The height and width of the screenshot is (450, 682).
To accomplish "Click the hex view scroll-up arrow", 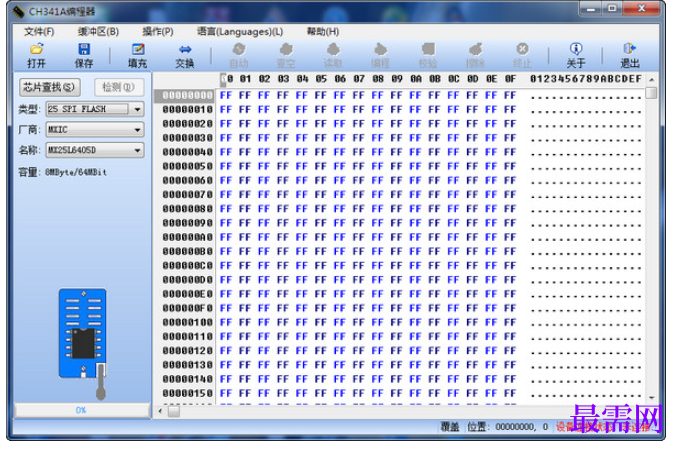I will (x=652, y=80).
